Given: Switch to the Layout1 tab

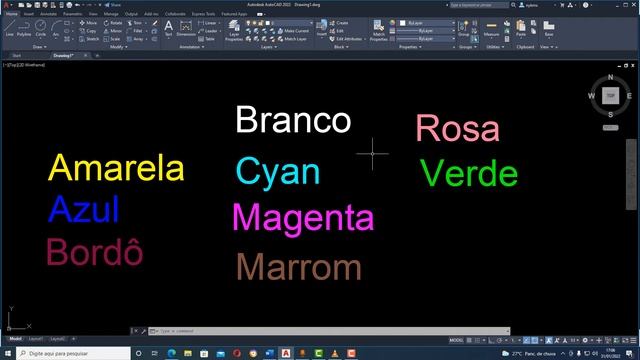Looking at the screenshot, I should click(x=36, y=339).
